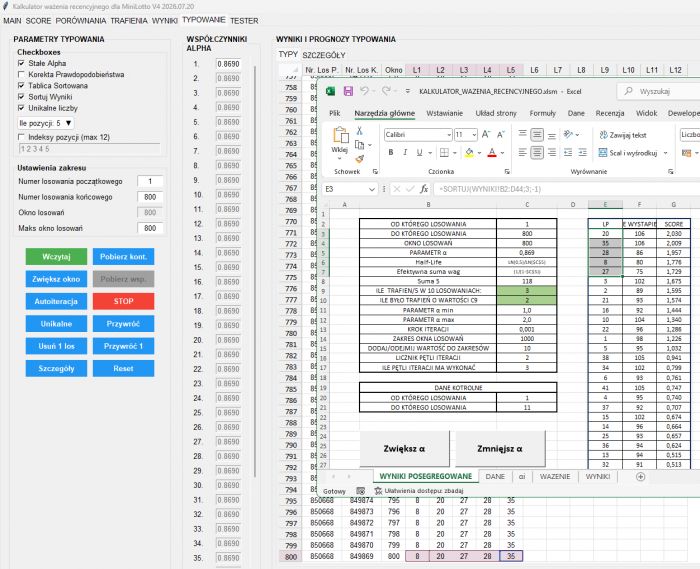The width and height of the screenshot is (700, 569).
Task: Open the Customize Quick Access Toolbar menu
Action: [x=408, y=91]
